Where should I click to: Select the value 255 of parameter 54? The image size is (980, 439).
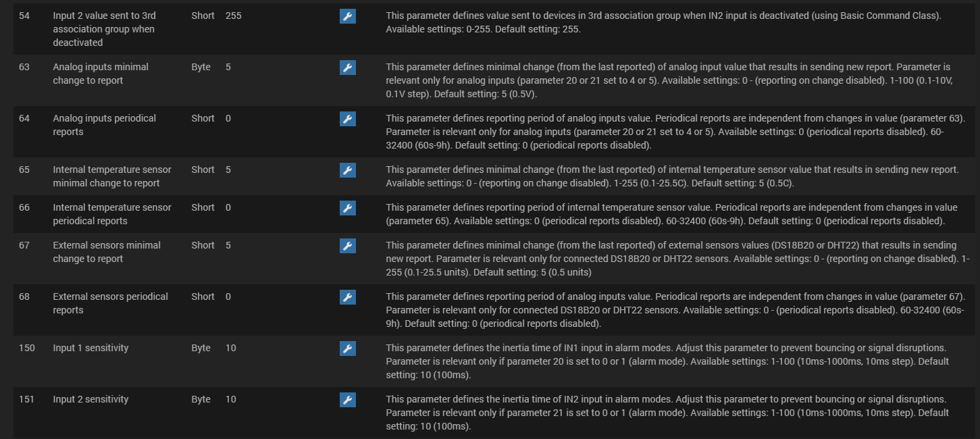pos(233,16)
